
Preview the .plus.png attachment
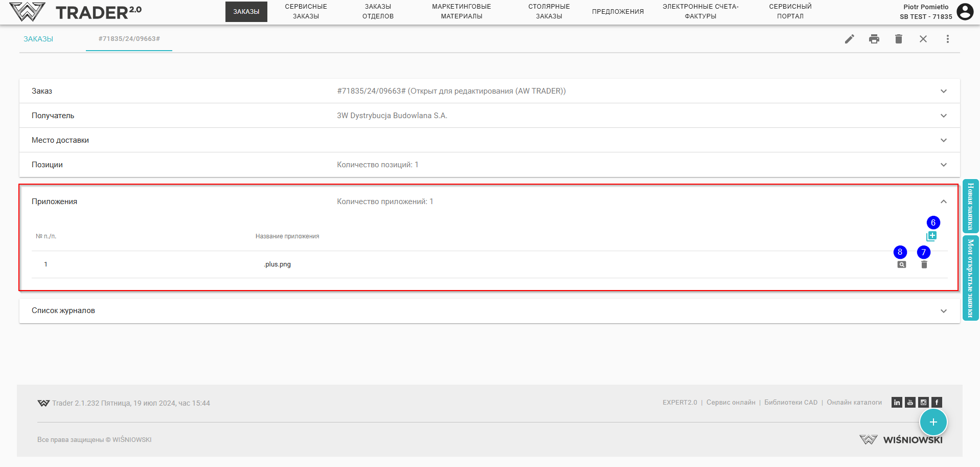901,264
